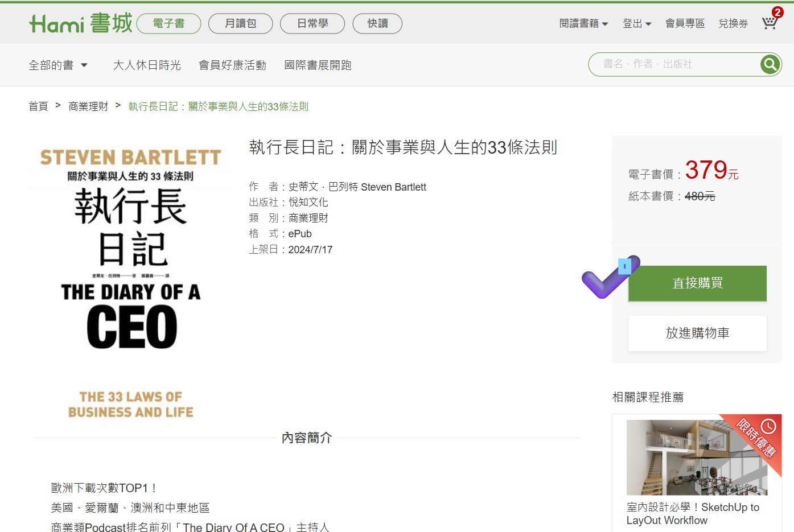Click the publisher 悅知文化
Image resolution: width=794 pixels, height=532 pixels.
(x=308, y=202)
